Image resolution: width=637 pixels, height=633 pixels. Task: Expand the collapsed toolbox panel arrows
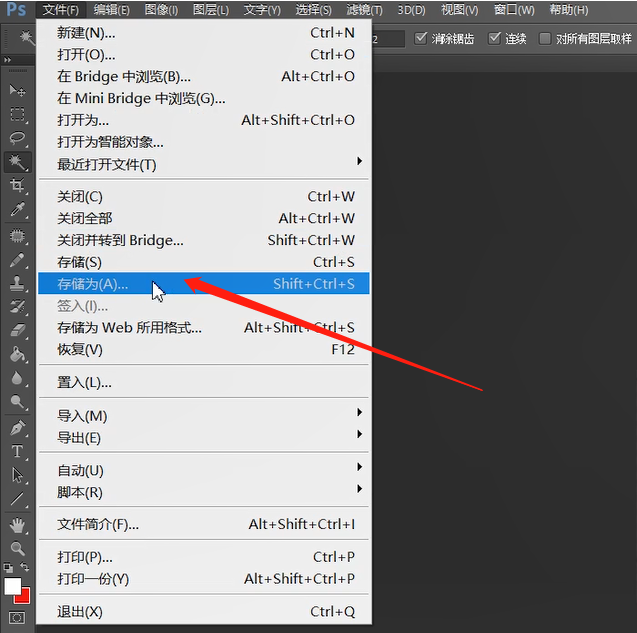coord(7,60)
